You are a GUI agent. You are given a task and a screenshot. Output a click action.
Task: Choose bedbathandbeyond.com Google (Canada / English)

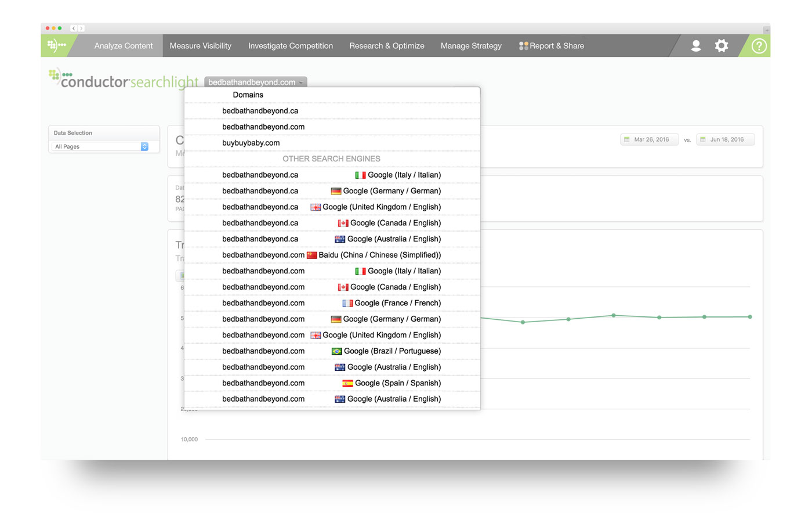point(332,287)
